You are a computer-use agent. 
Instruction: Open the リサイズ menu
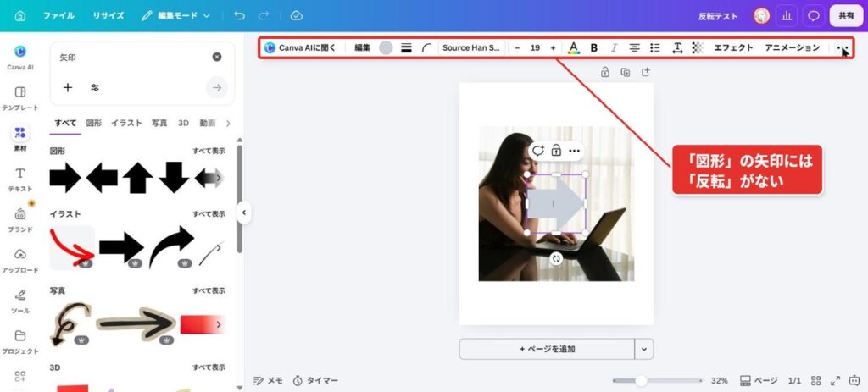[x=108, y=16]
